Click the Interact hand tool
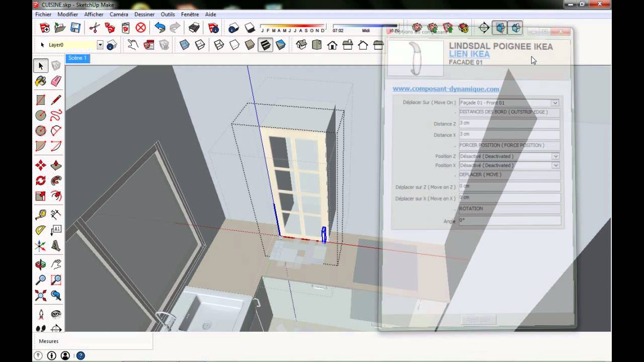The width and height of the screenshot is (644, 362). 132,45
